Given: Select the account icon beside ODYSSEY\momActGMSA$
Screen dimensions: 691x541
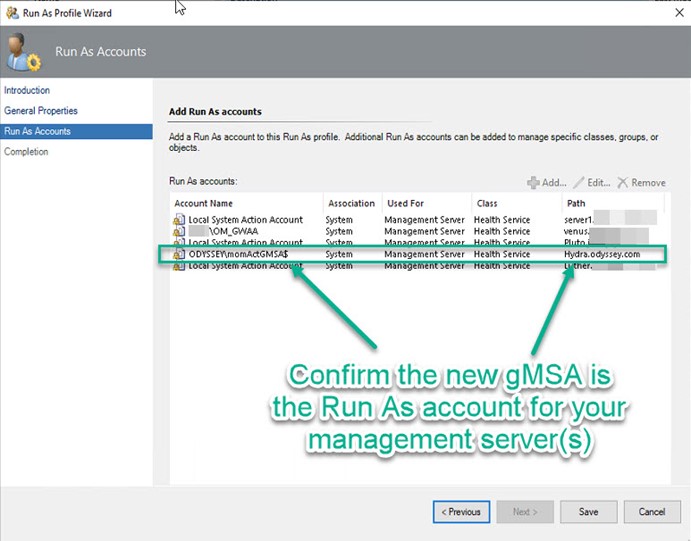Looking at the screenshot, I should [x=180, y=255].
